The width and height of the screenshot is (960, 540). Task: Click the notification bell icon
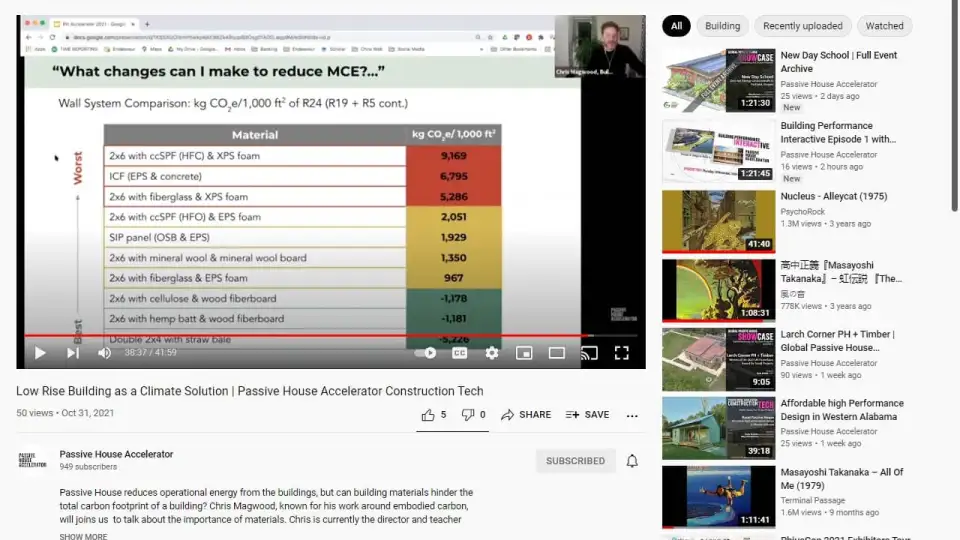coord(632,461)
